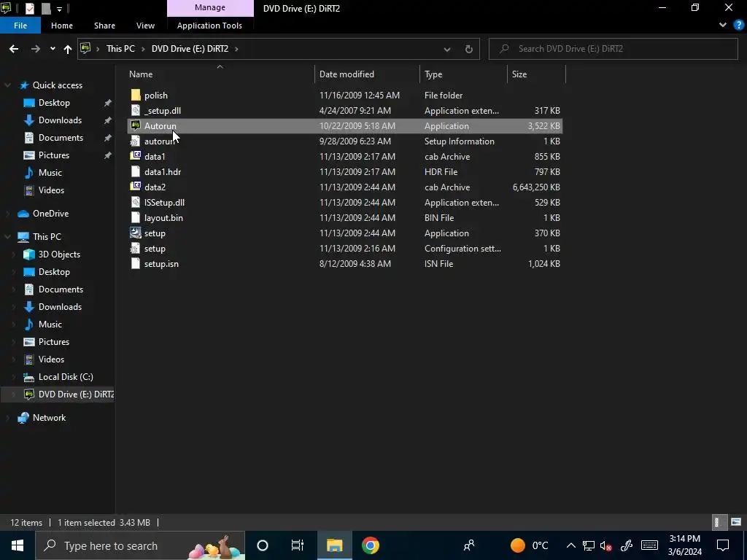Viewport: 747px width, 560px height.
Task: Refresh the DVD Drive folder
Action: coord(469,49)
